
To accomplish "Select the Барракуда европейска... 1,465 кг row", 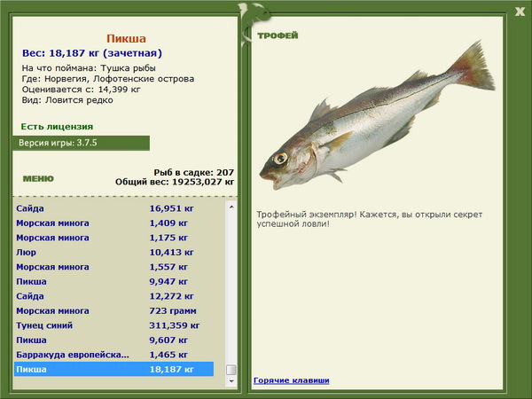I will (x=114, y=355).
